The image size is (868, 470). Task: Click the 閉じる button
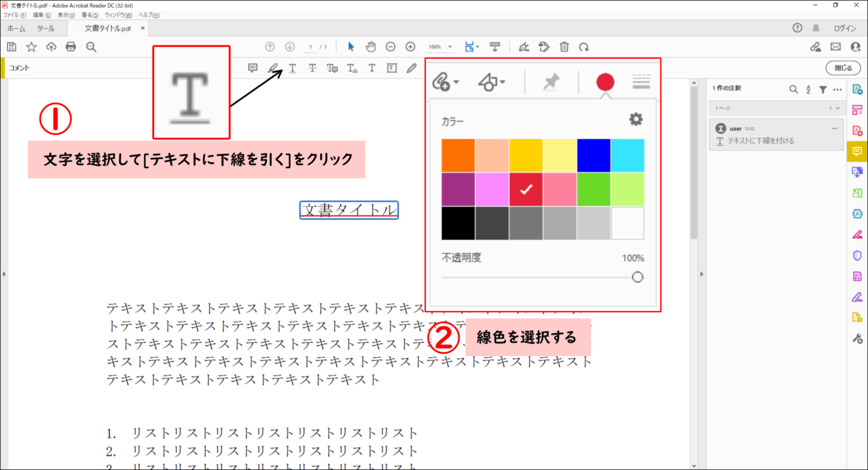(x=843, y=68)
